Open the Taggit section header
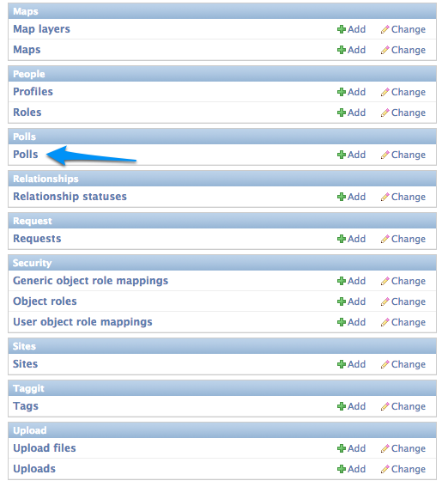 tap(28, 388)
